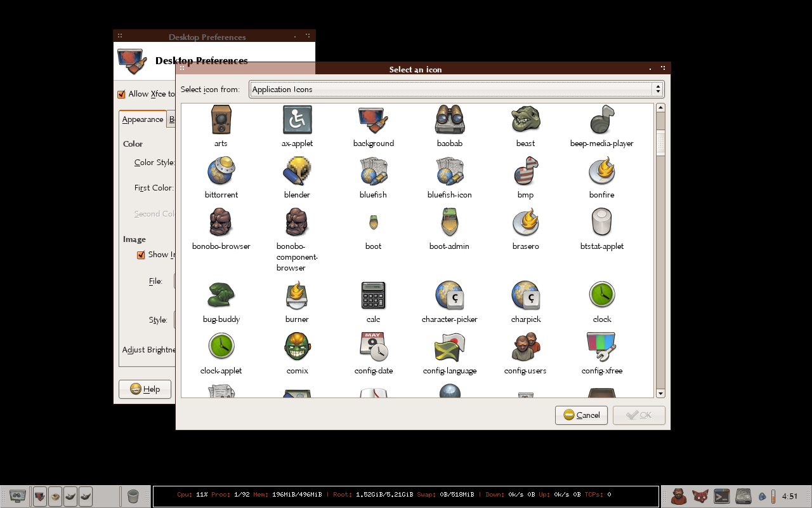Pick the burner icon
Image resolution: width=812 pixels, height=508 pixels.
[x=297, y=295]
